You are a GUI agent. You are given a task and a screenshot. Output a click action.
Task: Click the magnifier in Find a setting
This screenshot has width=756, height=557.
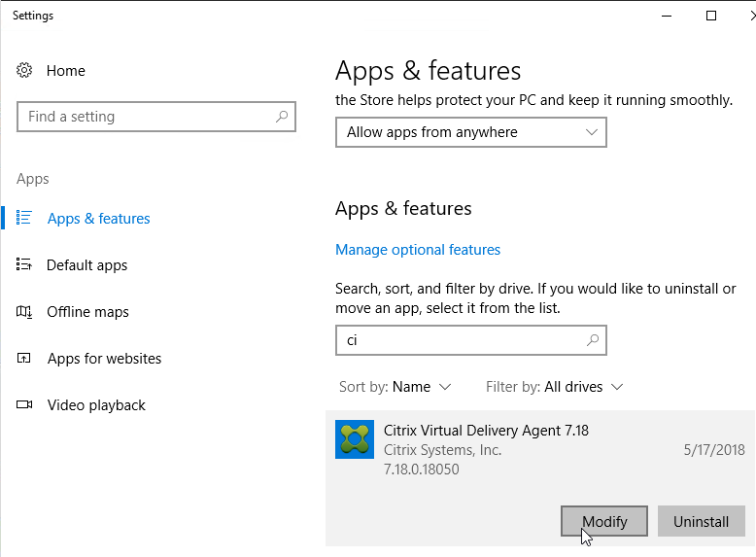pyautogui.click(x=282, y=117)
